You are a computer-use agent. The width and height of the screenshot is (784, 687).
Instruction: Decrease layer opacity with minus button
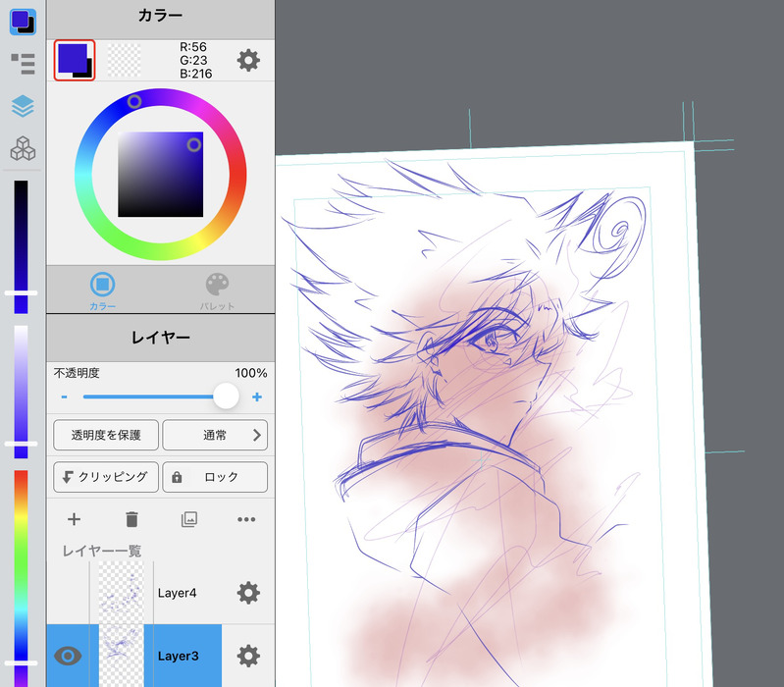[65, 397]
